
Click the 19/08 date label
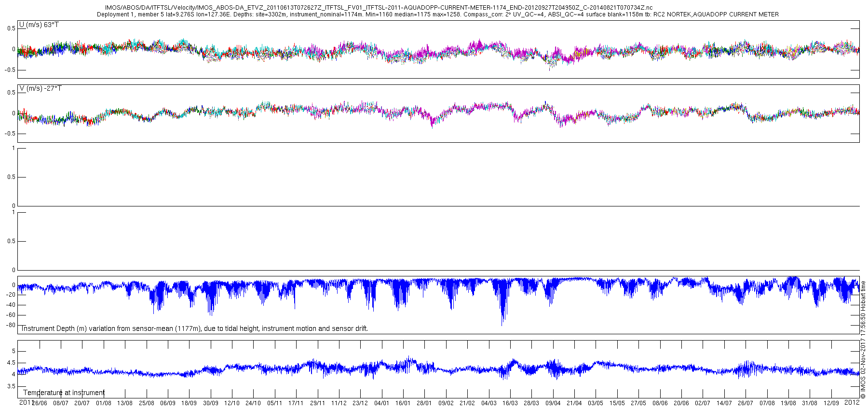788,403
